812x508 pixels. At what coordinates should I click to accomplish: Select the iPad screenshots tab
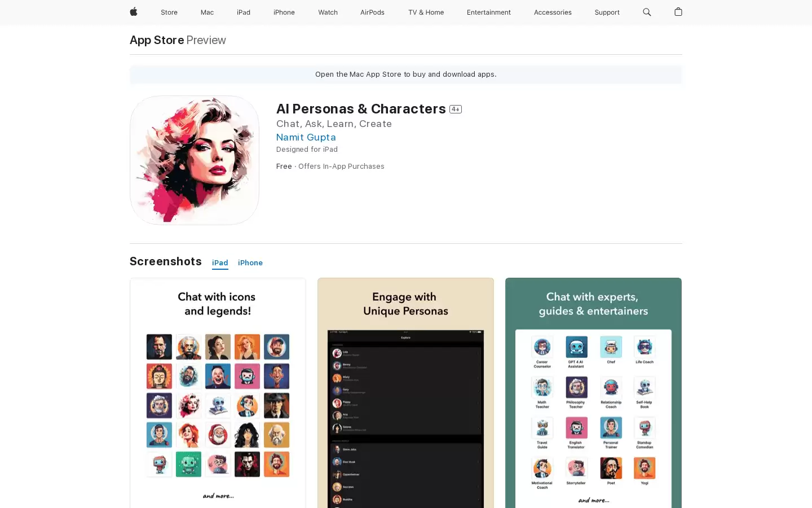coord(220,263)
